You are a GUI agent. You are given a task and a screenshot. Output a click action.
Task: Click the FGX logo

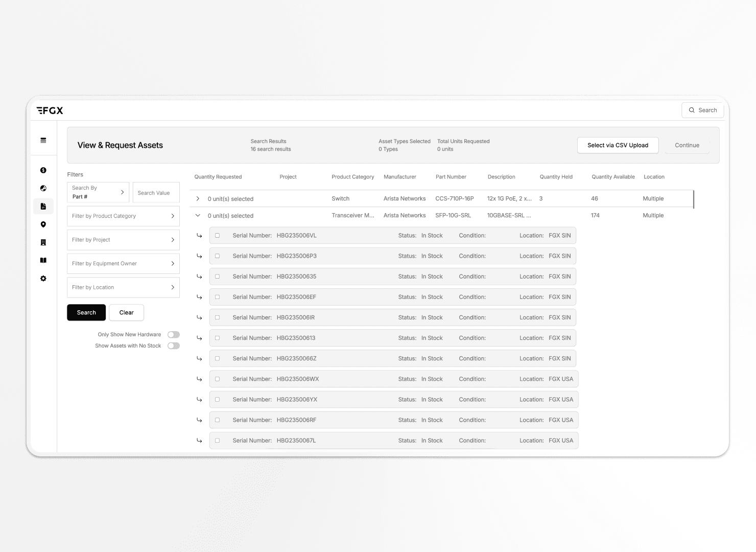point(50,110)
